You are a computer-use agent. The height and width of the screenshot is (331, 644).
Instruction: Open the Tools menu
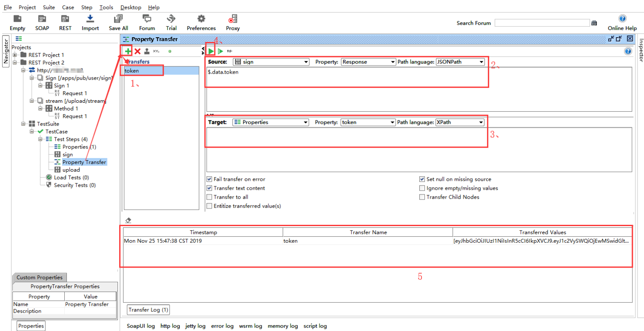pos(106,7)
